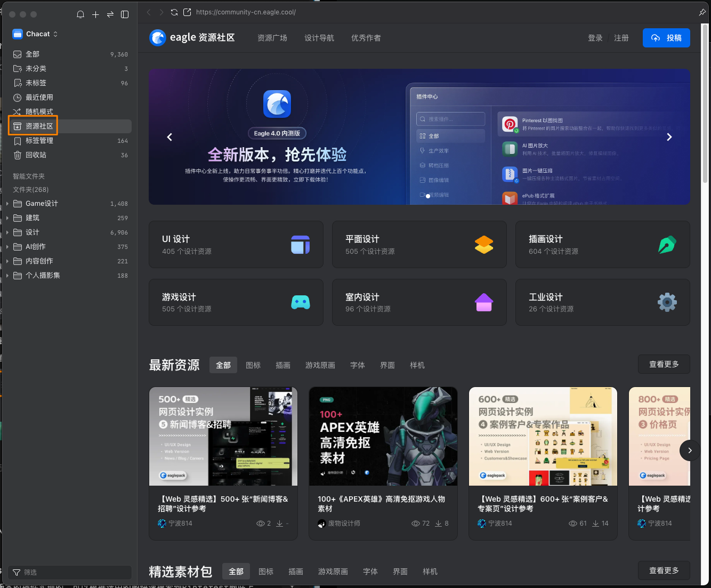Expand the 内容创作 folder

click(x=7, y=261)
